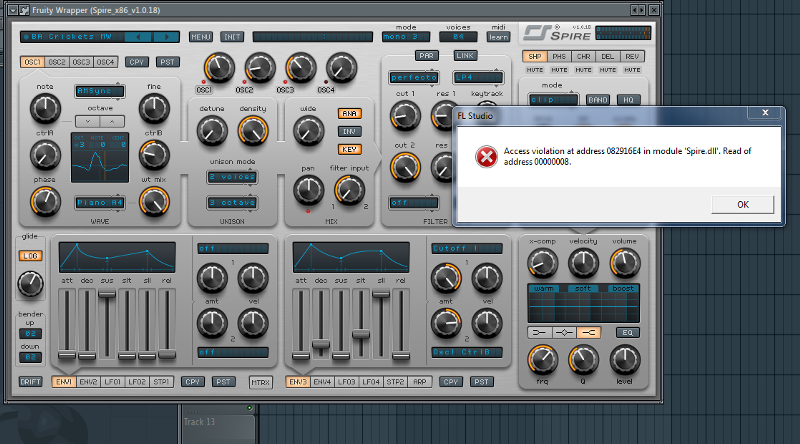Viewport: 800px width, 444px height.
Task: Switch to the PHS effects tab
Action: [x=559, y=56]
